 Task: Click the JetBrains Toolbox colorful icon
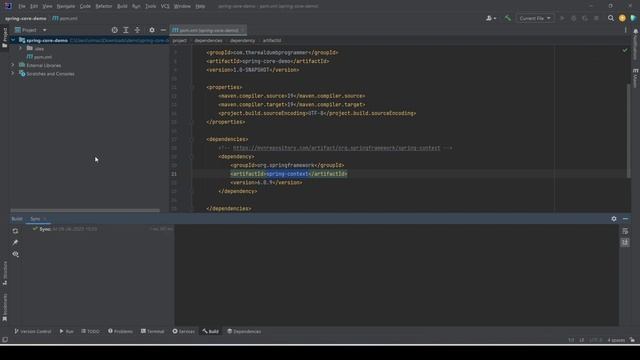(633, 18)
